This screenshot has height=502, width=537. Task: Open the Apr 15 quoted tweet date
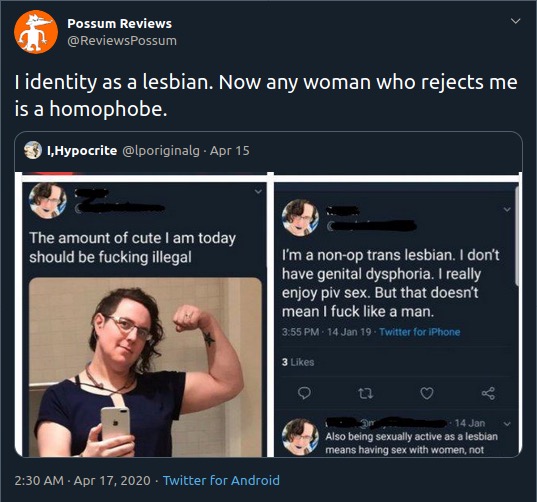[230, 151]
